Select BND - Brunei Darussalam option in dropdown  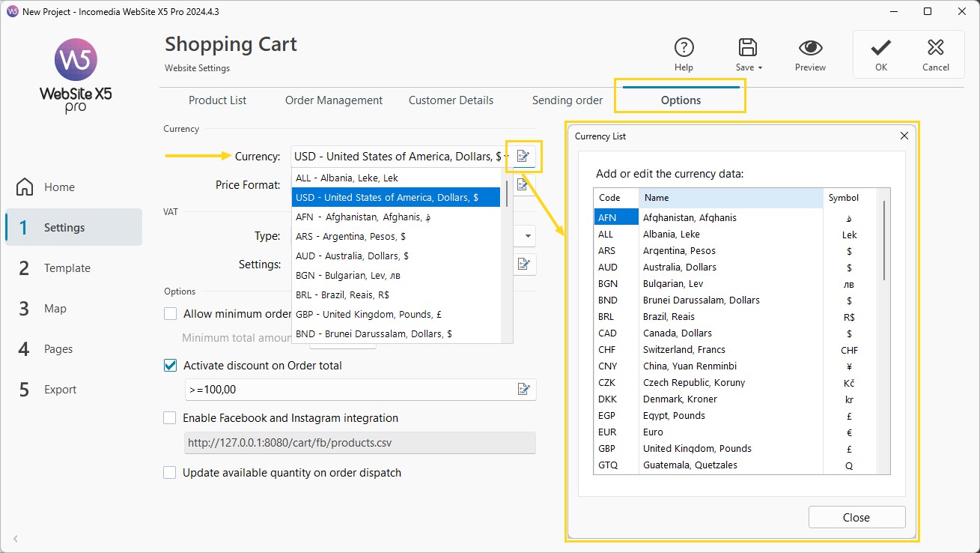(x=396, y=333)
